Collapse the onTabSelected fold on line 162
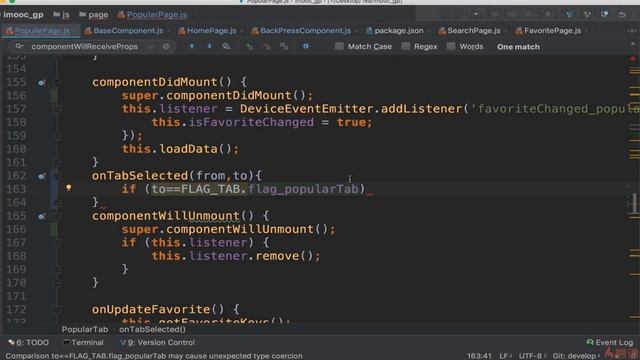Image resolution: width=640 pixels, height=360 pixels. click(x=57, y=176)
